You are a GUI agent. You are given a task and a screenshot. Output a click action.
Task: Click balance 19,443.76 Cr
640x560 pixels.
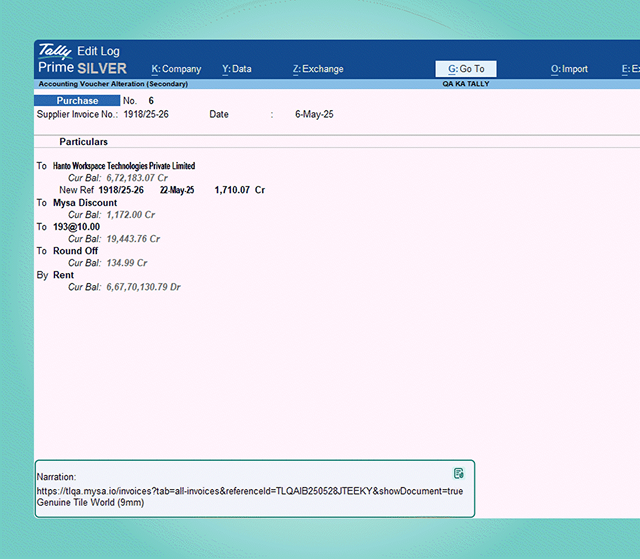click(133, 239)
